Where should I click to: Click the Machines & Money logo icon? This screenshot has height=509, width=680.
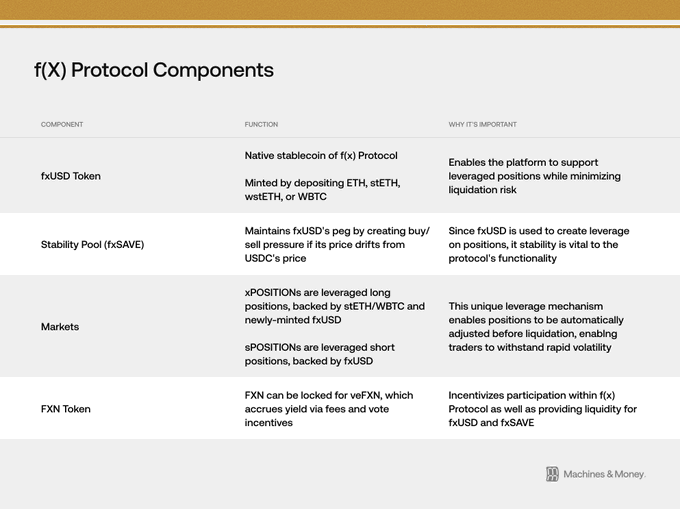coord(552,474)
